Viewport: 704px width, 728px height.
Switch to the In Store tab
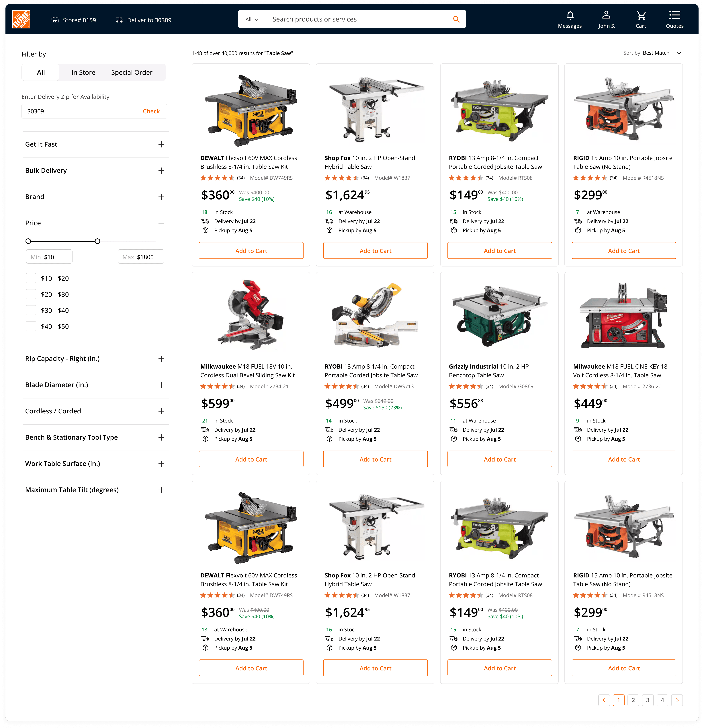tap(83, 72)
